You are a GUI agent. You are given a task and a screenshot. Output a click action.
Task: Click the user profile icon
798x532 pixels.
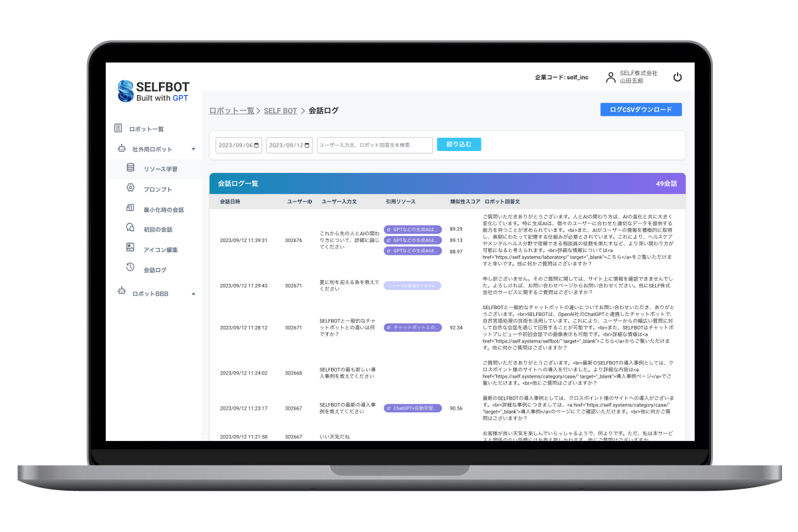(610, 77)
